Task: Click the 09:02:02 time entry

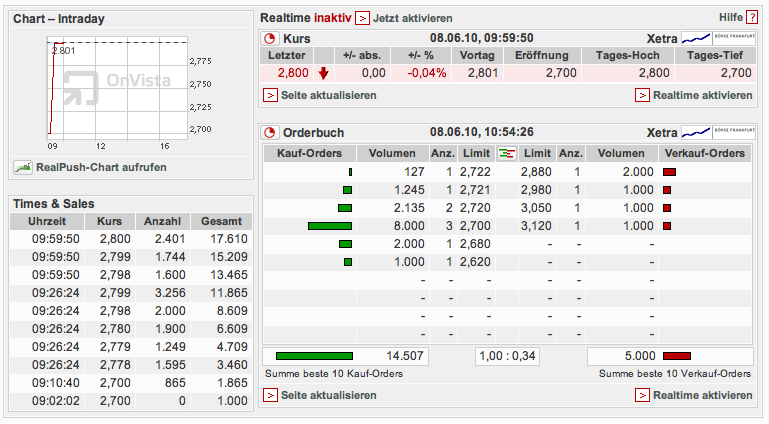Action: tap(55, 401)
